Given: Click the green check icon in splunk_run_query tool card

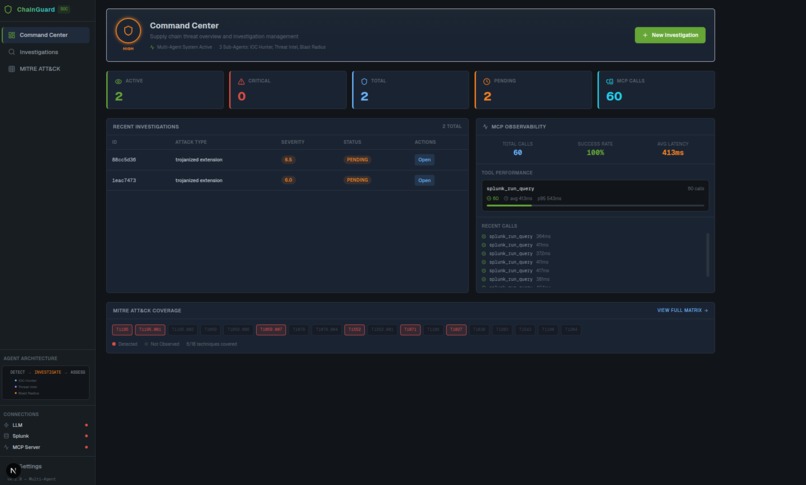Looking at the screenshot, I should [x=489, y=198].
